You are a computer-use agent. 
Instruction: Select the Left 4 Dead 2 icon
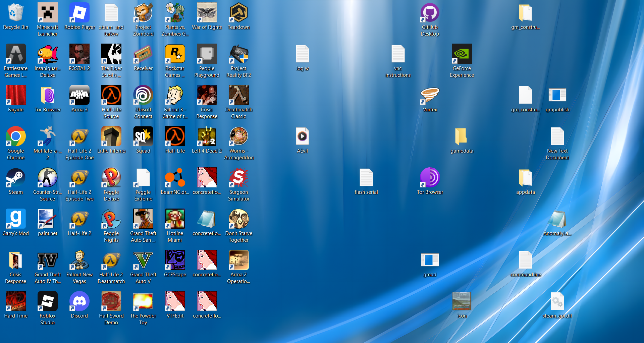207,136
